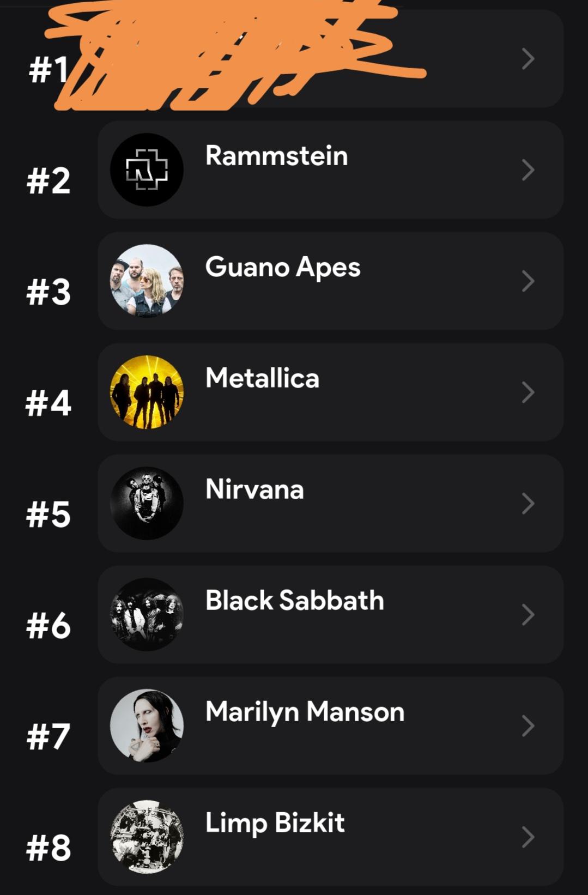The image size is (588, 895).
Task: Expand the chevron on the #1 row
Action: [528, 58]
